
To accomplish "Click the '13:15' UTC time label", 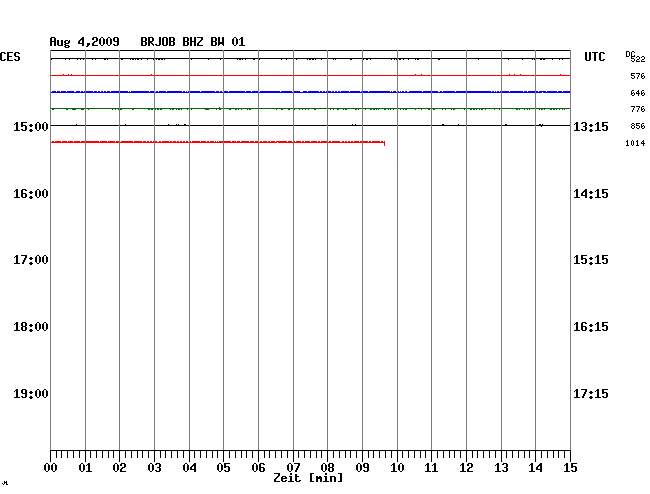I will click(x=591, y=126).
